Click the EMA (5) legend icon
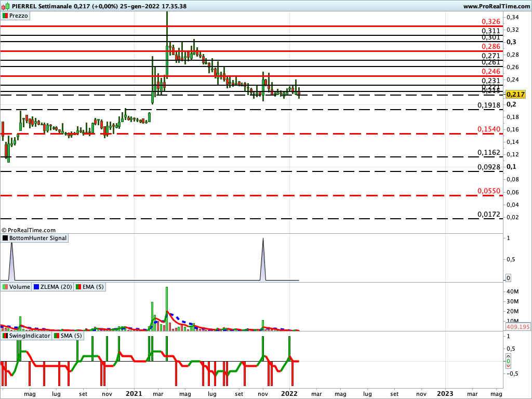The image size is (532, 399). click(78, 287)
